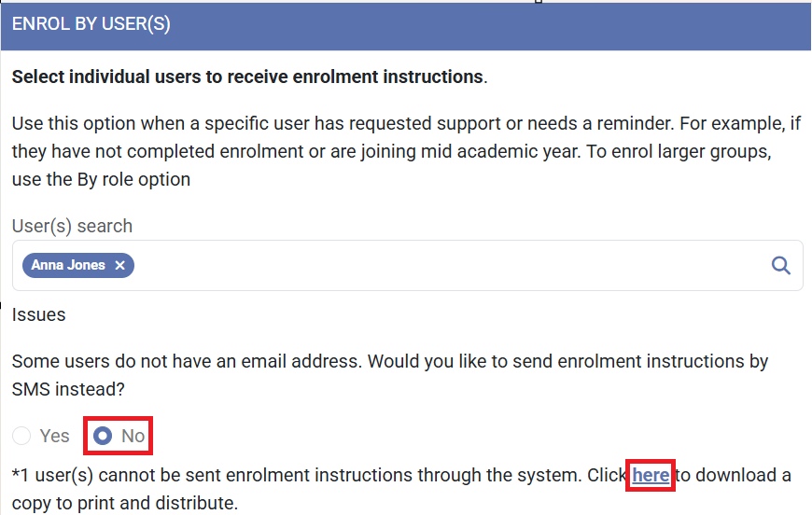Select the No radio button
The image size is (812, 515).
pos(104,436)
